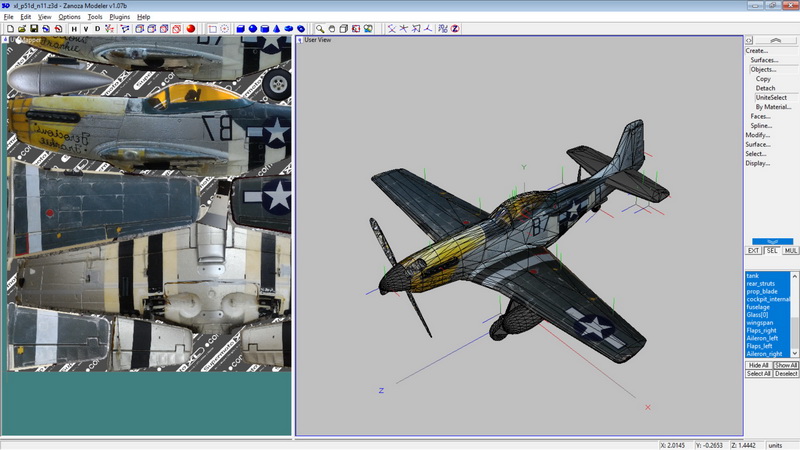The width and height of the screenshot is (800, 450).
Task: Create a torus primitive from the toolbar
Action: (290, 29)
